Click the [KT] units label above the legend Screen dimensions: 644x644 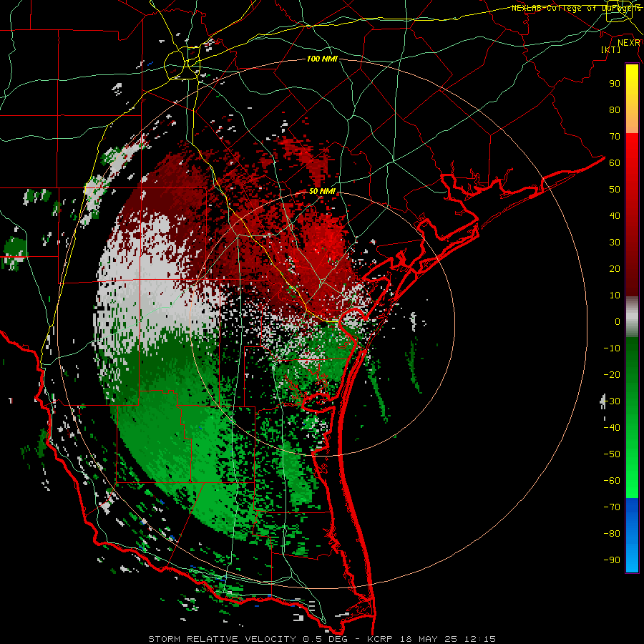tap(610, 49)
